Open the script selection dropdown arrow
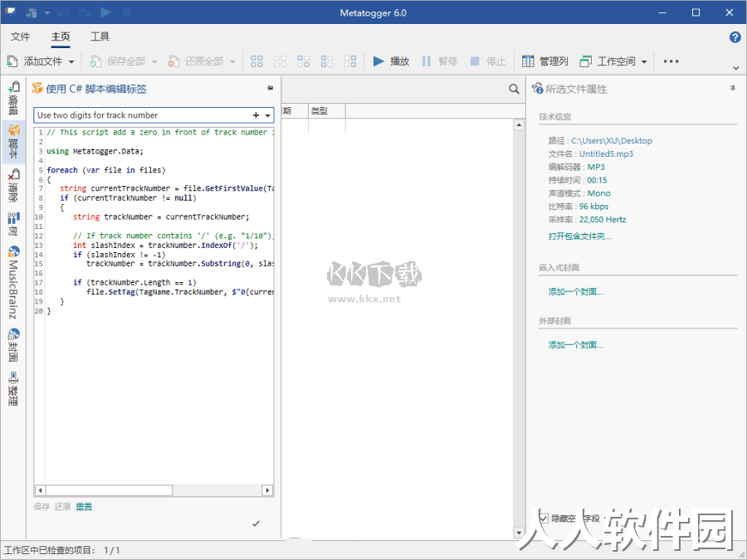 pos(268,115)
